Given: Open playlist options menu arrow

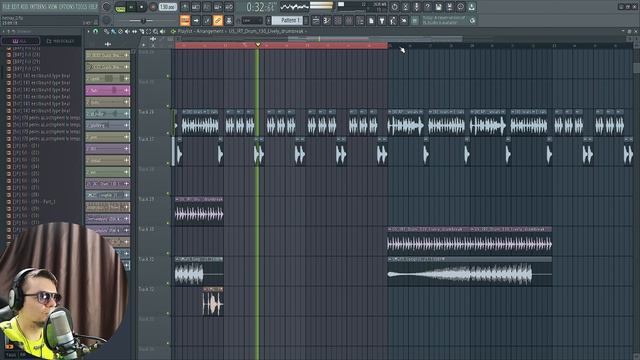Looking at the screenshot, I should (88, 31).
